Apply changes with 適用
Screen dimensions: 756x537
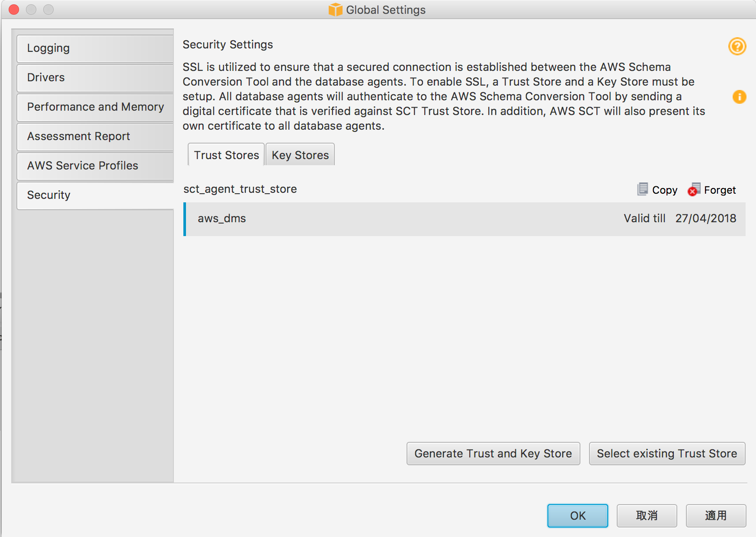[x=715, y=515]
